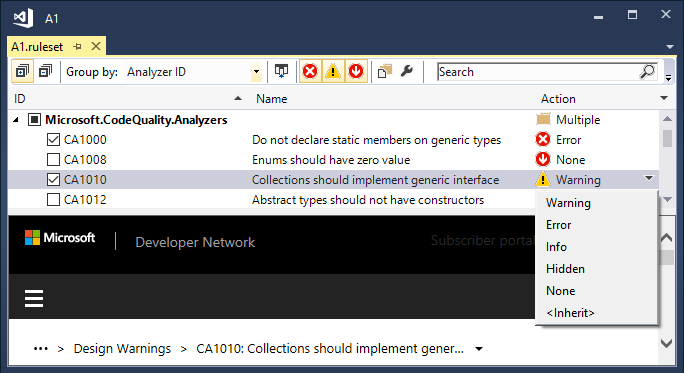Image resolution: width=684 pixels, height=373 pixels.
Task: Choose Error in the action menu
Action: (558, 225)
